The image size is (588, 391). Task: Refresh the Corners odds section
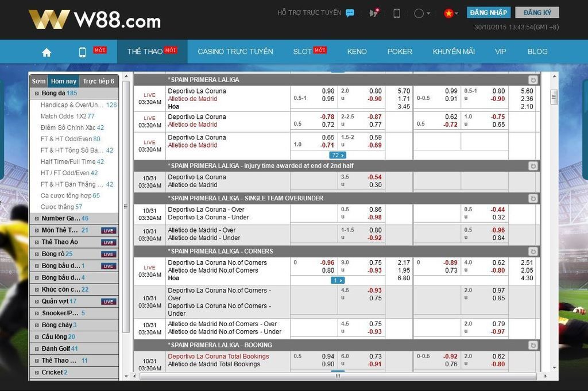click(x=533, y=251)
